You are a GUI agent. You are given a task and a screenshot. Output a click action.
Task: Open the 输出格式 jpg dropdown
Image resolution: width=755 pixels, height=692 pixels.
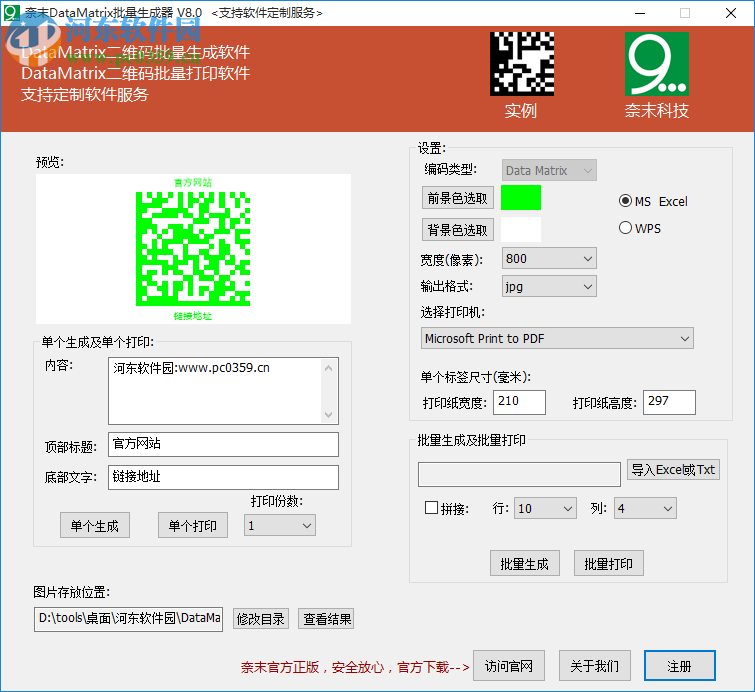click(x=549, y=287)
